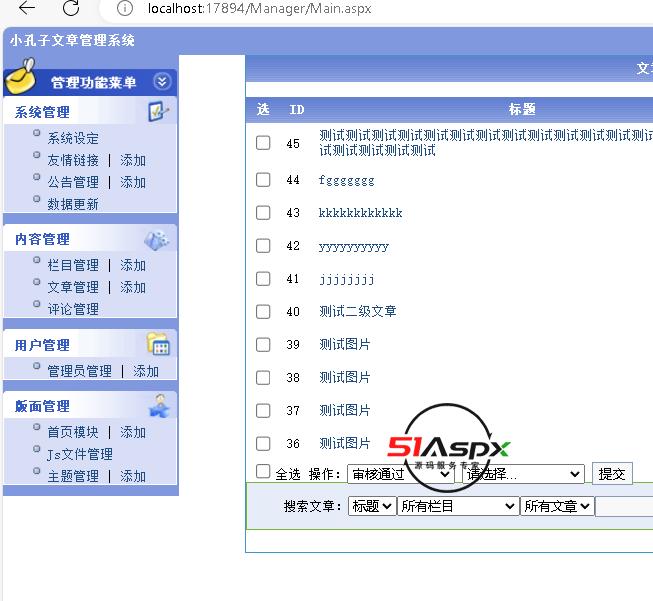The height and width of the screenshot is (601, 653).
Task: Check the box for article 38
Action: [263, 378]
